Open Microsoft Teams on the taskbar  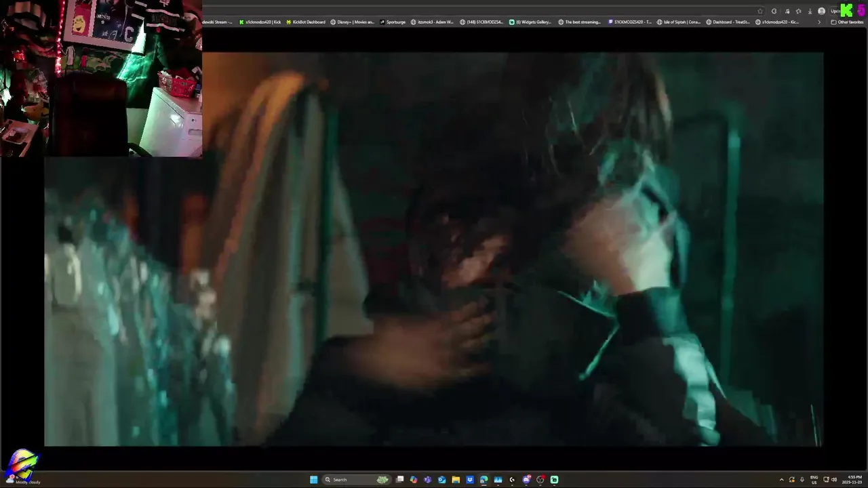pyautogui.click(x=427, y=480)
